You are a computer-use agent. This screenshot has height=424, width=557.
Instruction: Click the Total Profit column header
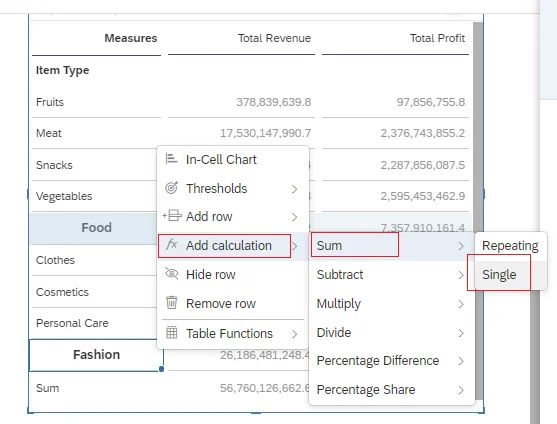[437, 38]
